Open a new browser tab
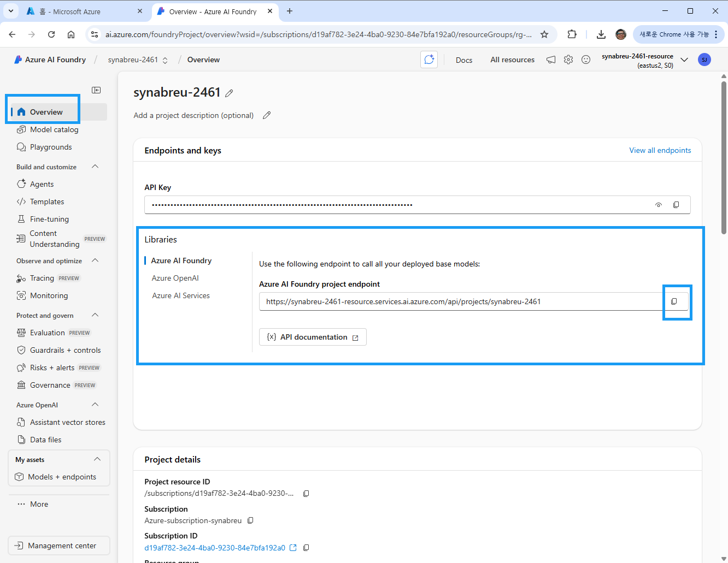 290,11
